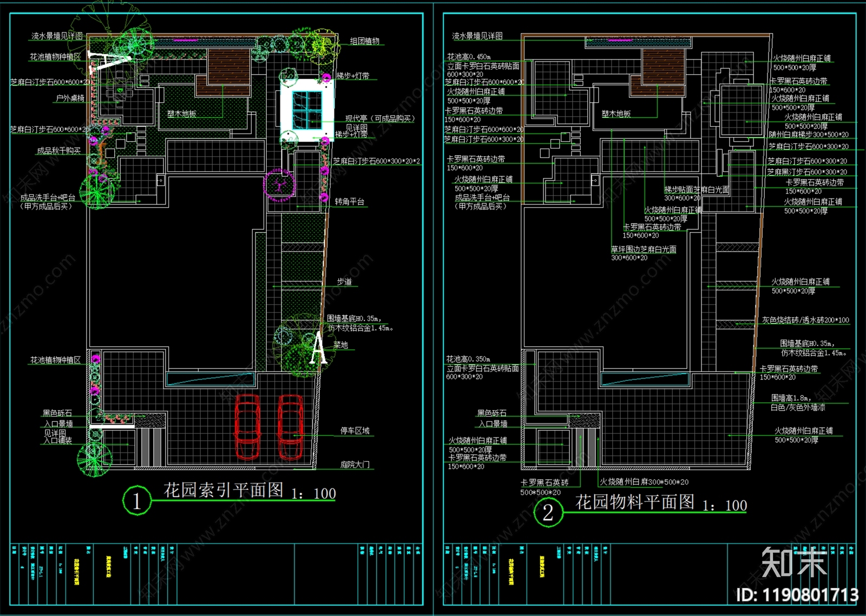Select 塑木地板 label in the 花园索引平面图

click(181, 114)
